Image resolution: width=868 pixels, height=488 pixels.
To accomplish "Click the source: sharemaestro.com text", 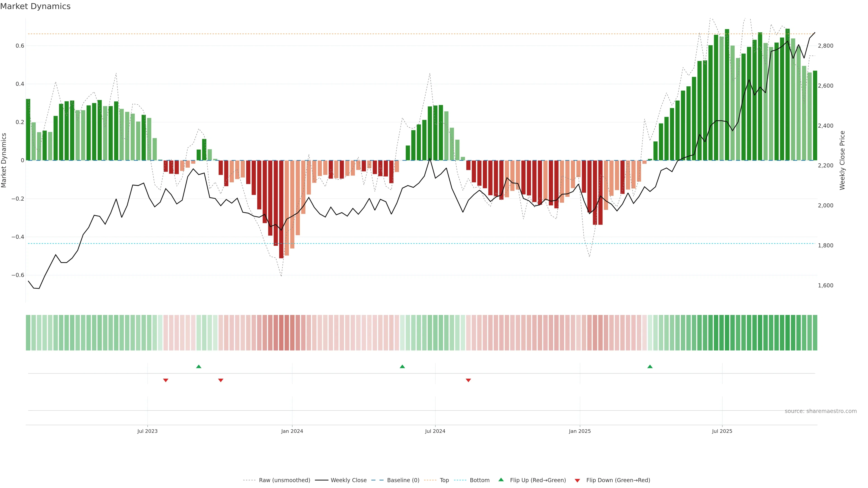I will [x=821, y=411].
